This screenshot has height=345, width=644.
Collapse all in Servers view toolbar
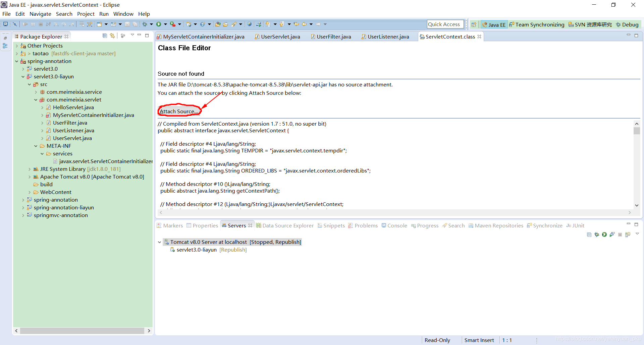click(x=589, y=234)
